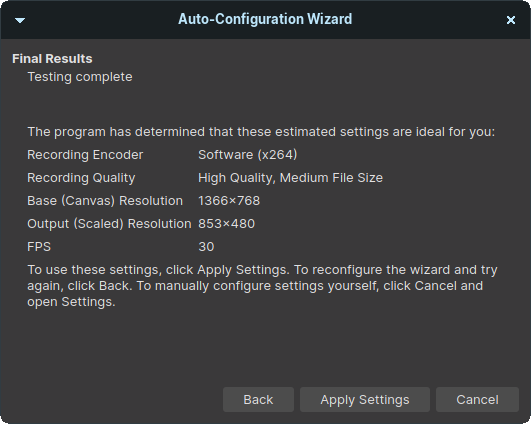Click the Testing complete status text
This screenshot has width=531, height=424.
click(x=80, y=77)
